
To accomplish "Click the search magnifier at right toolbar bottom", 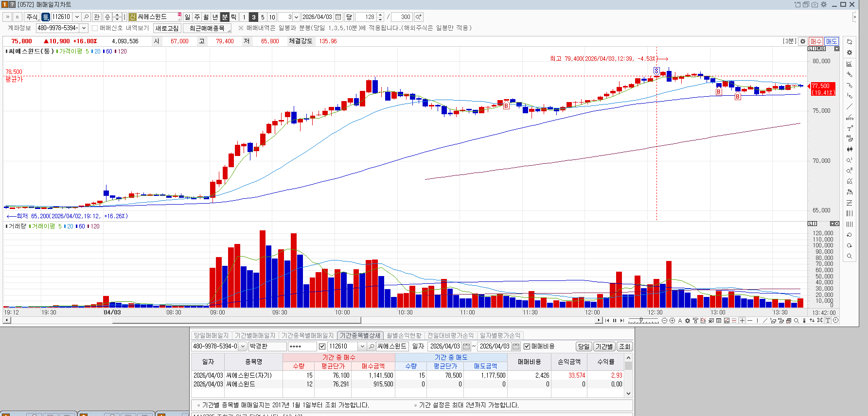I will [x=850, y=256].
